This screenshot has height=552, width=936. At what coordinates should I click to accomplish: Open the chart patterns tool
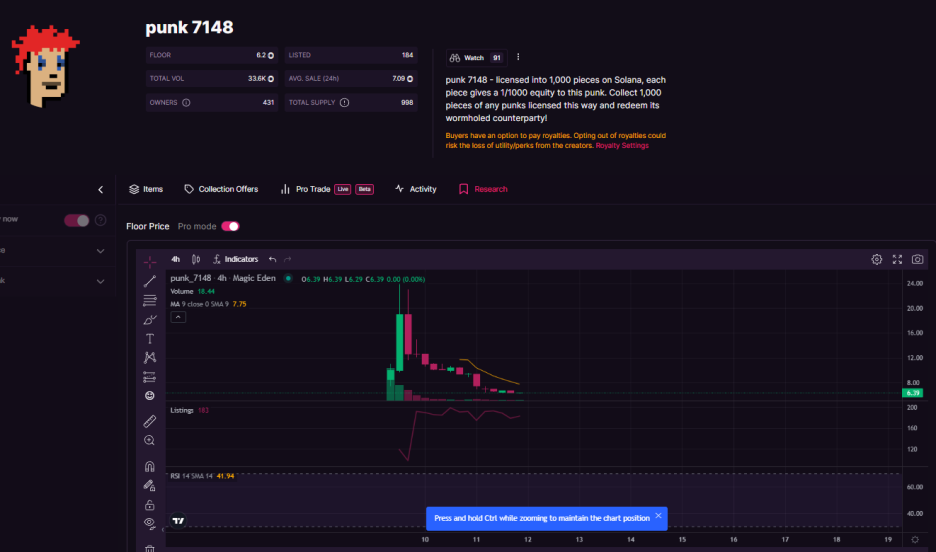click(x=150, y=357)
